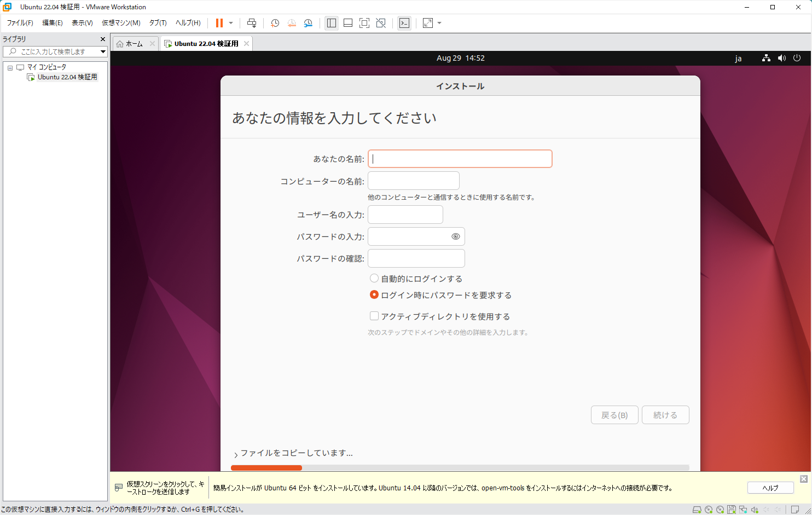This screenshot has width=812, height=515.
Task: Click the hard disk status icon
Action: pos(697,510)
